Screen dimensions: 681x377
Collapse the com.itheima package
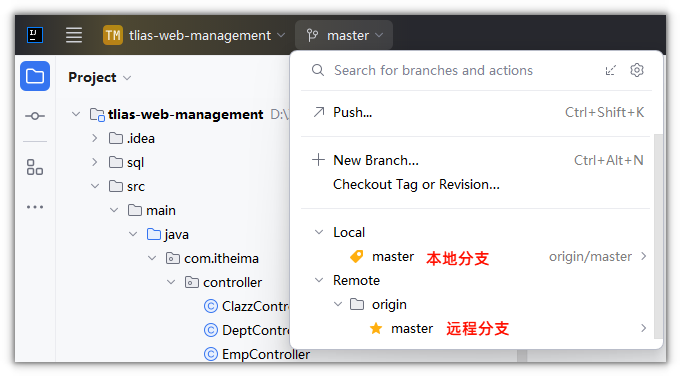click(x=152, y=258)
